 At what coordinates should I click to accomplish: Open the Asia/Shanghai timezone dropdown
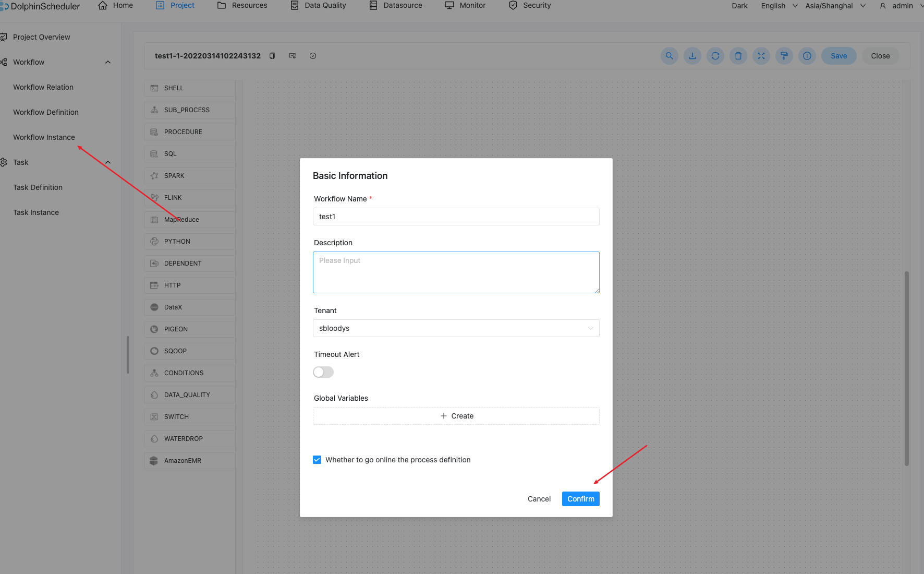tap(835, 6)
